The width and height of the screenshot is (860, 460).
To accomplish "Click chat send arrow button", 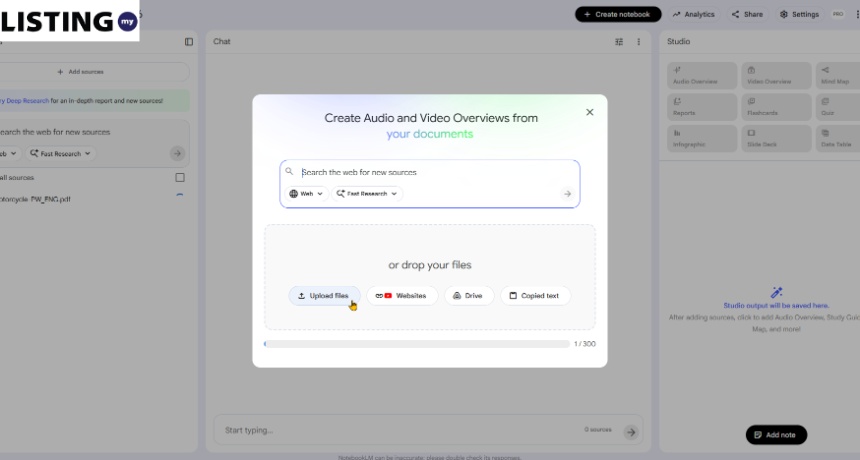I will point(631,432).
